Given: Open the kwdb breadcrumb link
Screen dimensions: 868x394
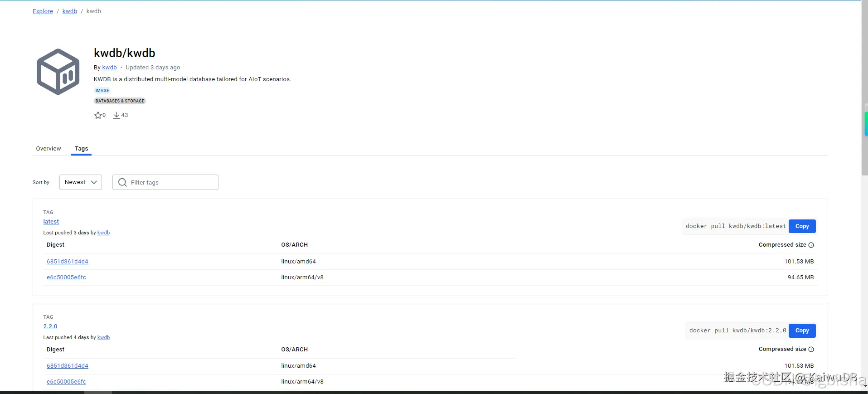Looking at the screenshot, I should [x=70, y=11].
